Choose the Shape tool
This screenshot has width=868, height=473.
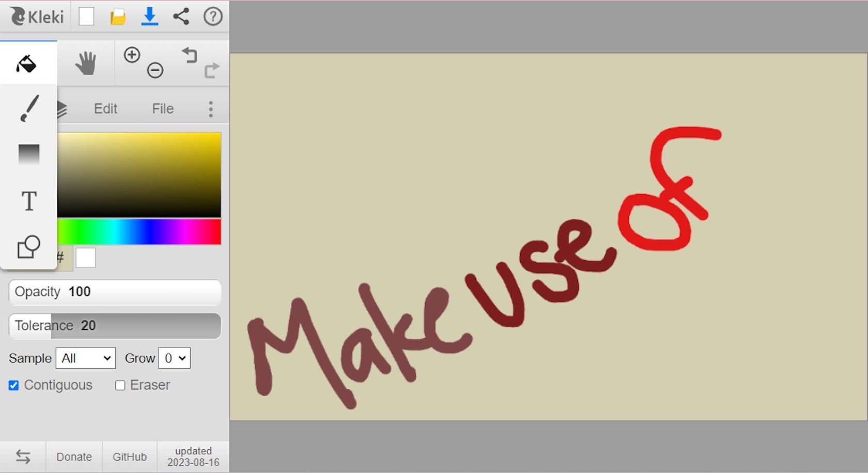(28, 247)
